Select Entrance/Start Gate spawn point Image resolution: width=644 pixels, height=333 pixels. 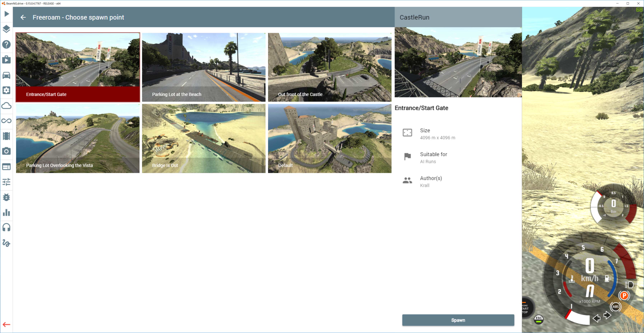78,67
